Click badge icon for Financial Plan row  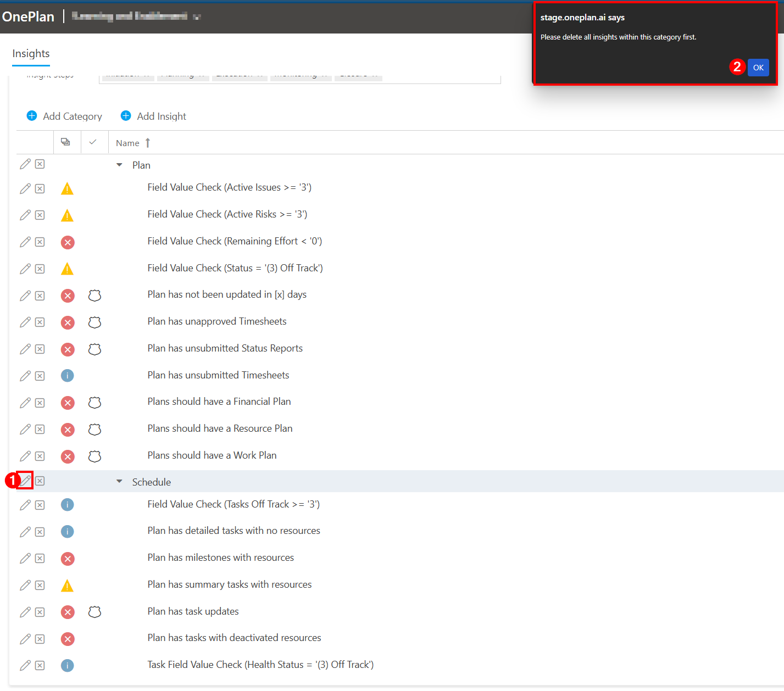pos(94,403)
